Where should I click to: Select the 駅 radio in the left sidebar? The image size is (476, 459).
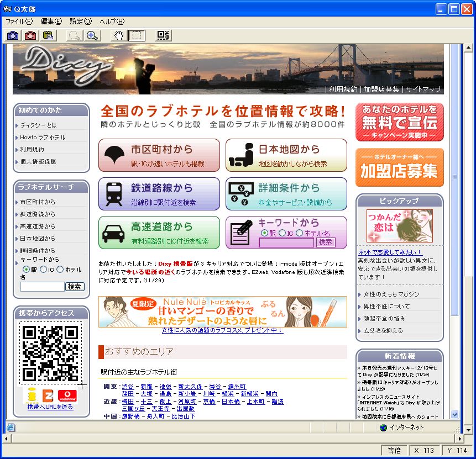point(27,270)
